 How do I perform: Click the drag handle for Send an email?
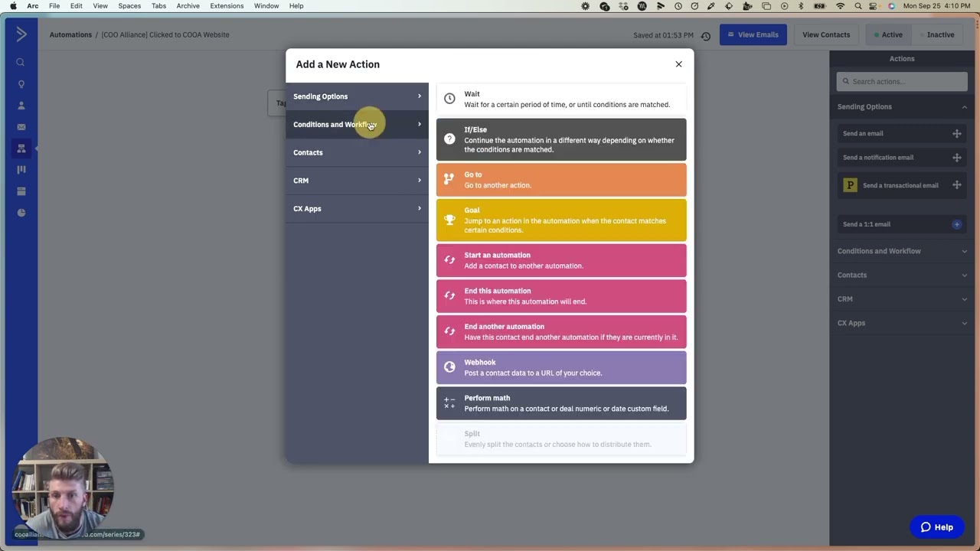pyautogui.click(x=956, y=133)
